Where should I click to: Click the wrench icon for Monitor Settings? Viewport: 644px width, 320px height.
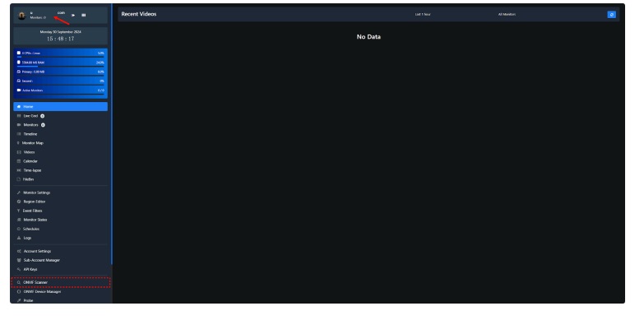click(x=18, y=192)
